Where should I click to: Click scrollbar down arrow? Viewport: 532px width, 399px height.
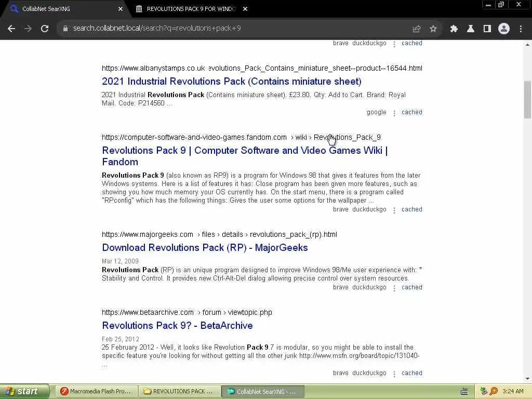528,379
